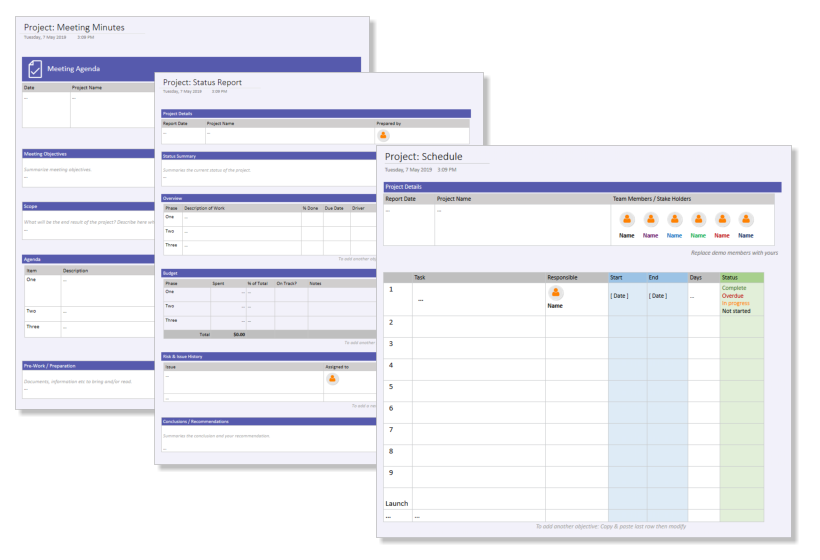Click 'Replace demo members with yours' note

pyautogui.click(x=734, y=253)
